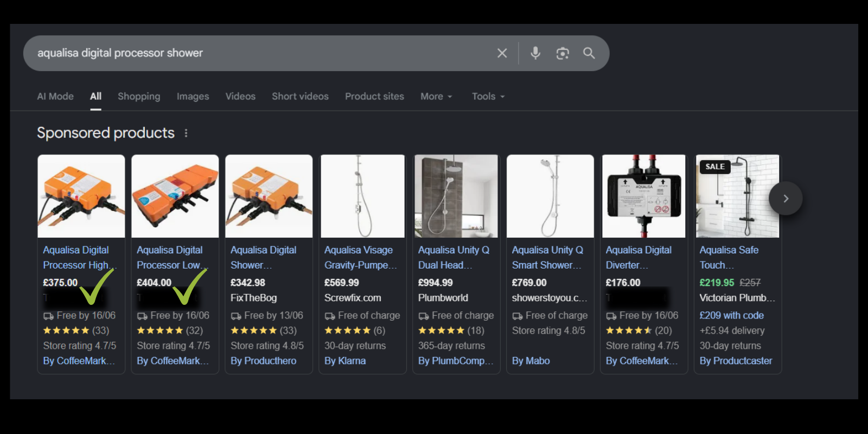Image resolution: width=868 pixels, height=434 pixels.
Task: Select the All results tab
Action: 95,97
